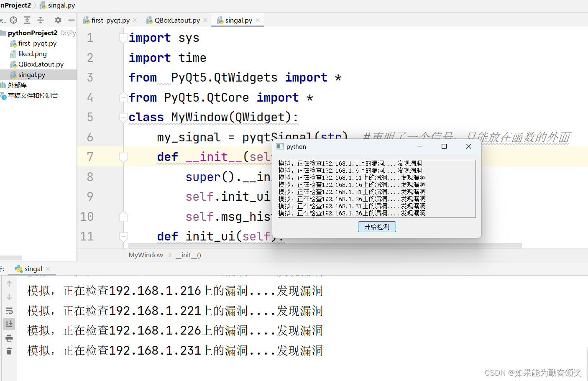Screen dimensions: 588x381
Task: Click the Collapse All icon above project tree
Action: (x=41, y=20)
